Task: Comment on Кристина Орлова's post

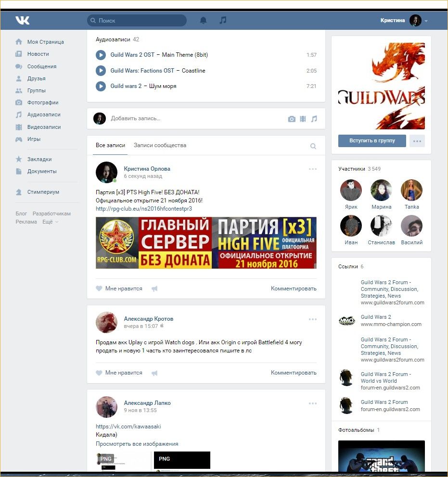Action: point(294,289)
